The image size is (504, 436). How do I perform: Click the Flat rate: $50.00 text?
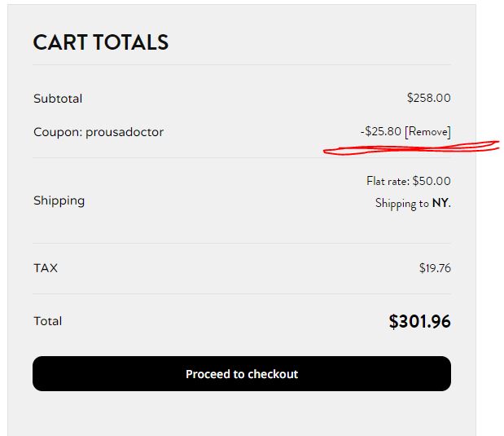click(409, 181)
